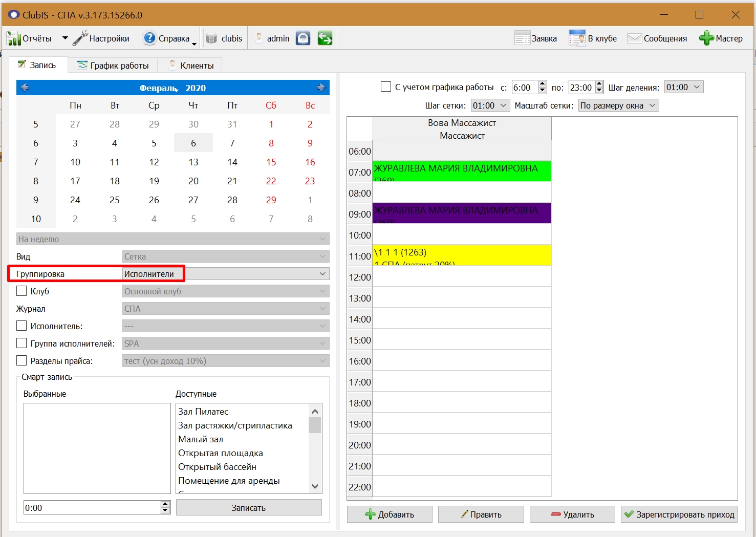Open the Шаг сетки dropdown

pyautogui.click(x=490, y=105)
